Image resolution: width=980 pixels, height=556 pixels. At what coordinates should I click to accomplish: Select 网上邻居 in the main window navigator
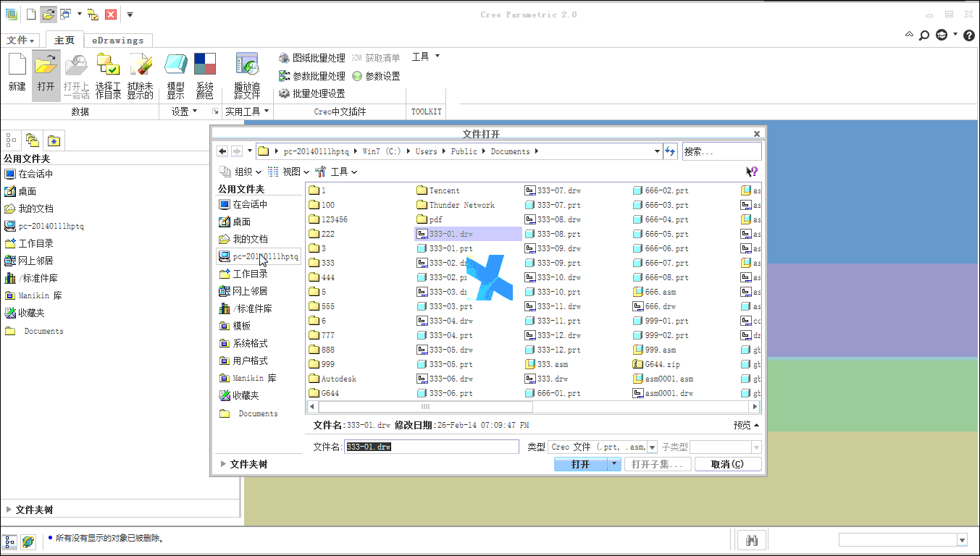(29, 261)
